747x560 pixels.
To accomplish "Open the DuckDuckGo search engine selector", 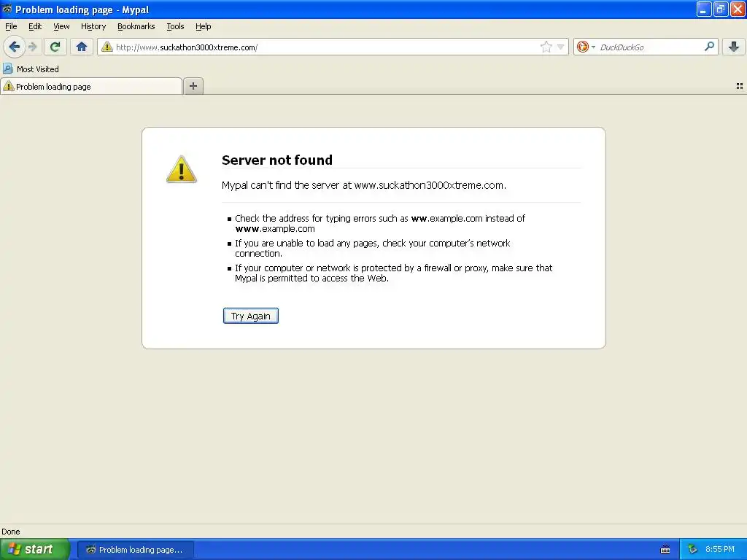I will pyautogui.click(x=586, y=47).
